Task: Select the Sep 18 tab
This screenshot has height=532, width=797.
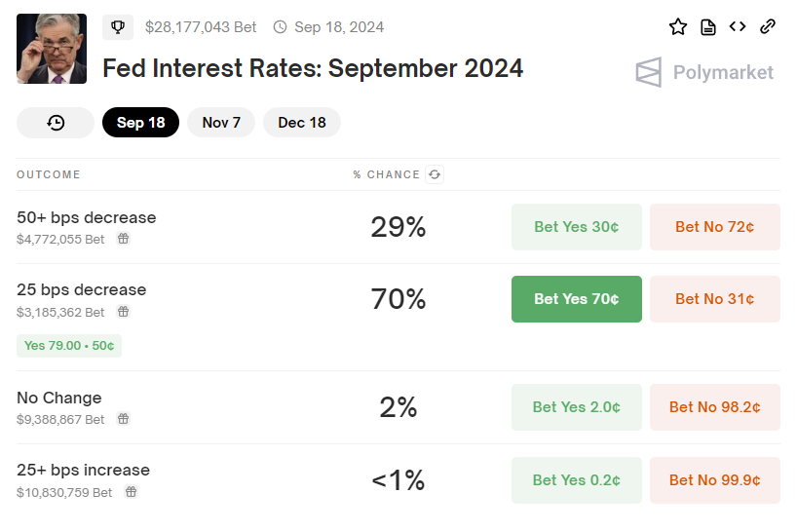Action: [140, 123]
